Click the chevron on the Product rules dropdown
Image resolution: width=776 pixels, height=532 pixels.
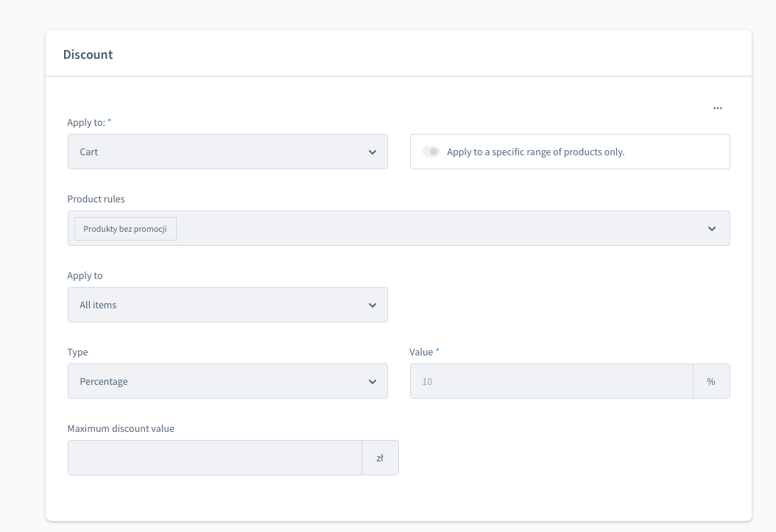click(x=712, y=228)
